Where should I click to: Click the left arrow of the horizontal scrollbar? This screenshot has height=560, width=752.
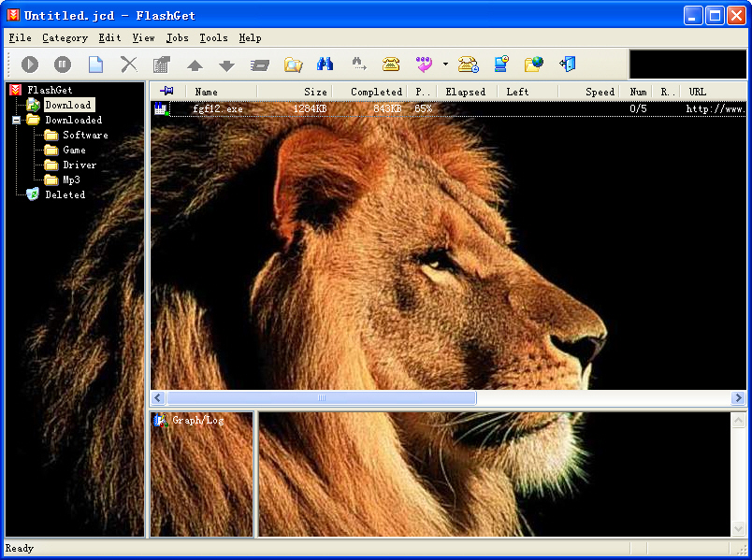[x=158, y=398]
